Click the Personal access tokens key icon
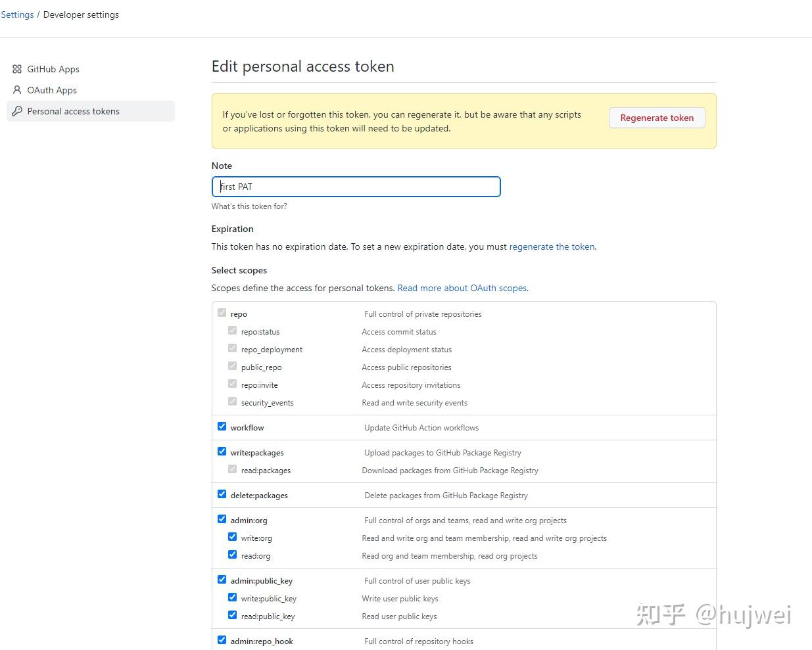 point(17,111)
